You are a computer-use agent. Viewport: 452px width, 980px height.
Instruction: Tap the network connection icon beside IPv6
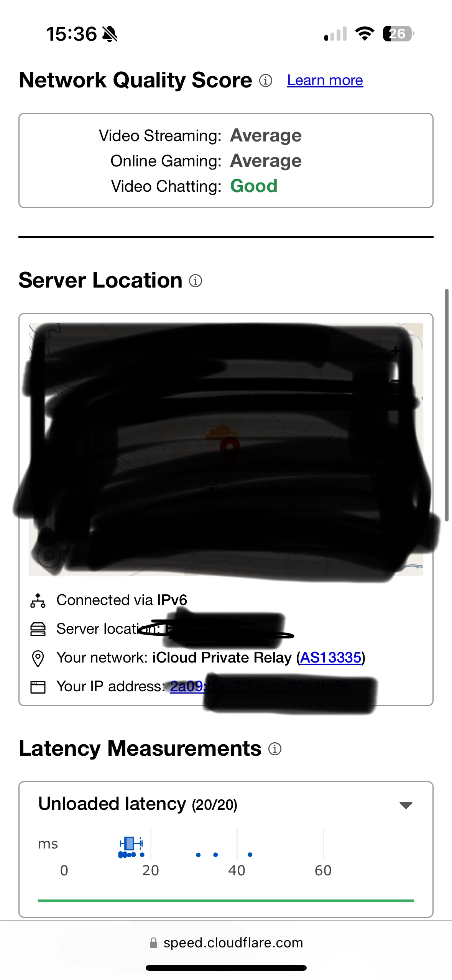click(38, 600)
